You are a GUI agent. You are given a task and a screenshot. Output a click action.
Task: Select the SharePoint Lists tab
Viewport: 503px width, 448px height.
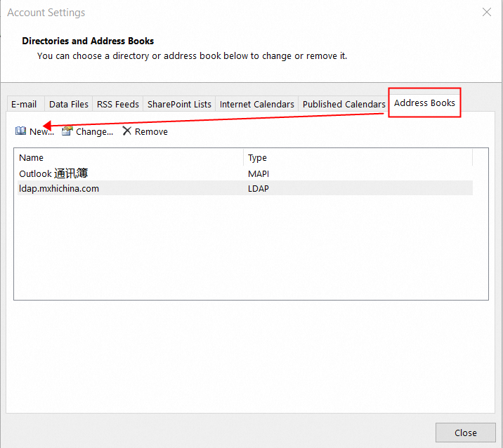coord(179,104)
